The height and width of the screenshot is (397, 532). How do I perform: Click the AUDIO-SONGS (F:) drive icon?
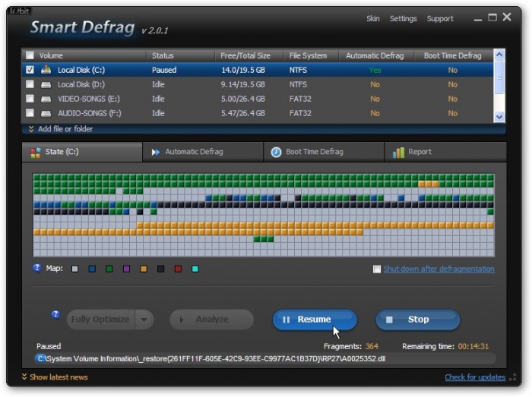46,113
